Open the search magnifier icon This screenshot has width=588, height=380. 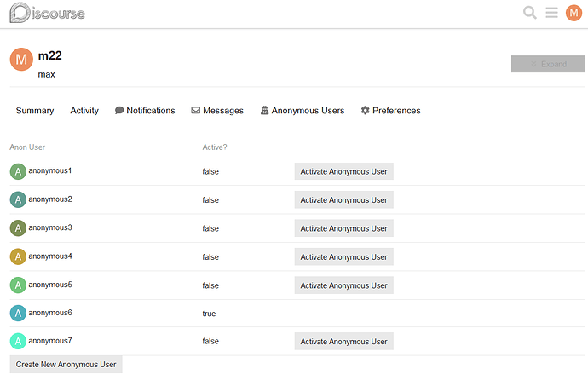529,13
